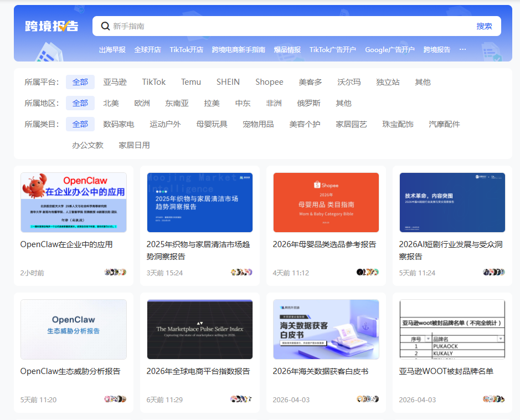Image resolution: width=520 pixels, height=420 pixels.
Task: Open the Marketplace Pulse Seller Index thumbnail
Action: click(200, 329)
